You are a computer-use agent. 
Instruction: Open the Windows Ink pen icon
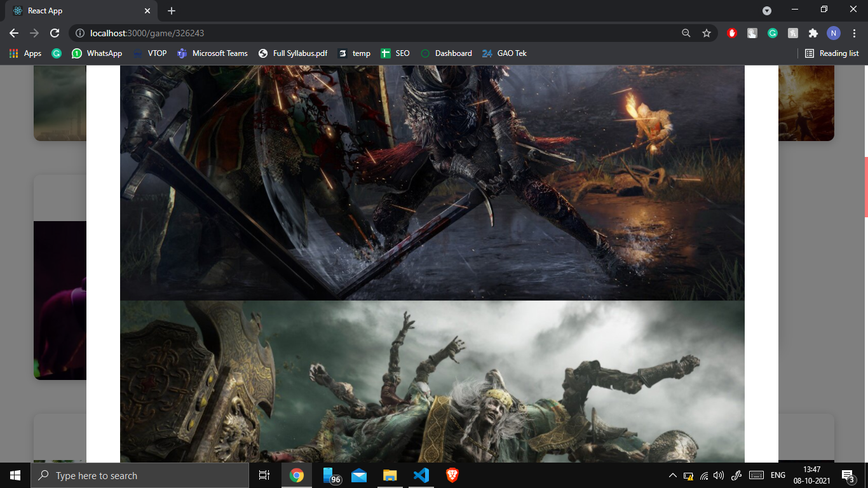736,475
